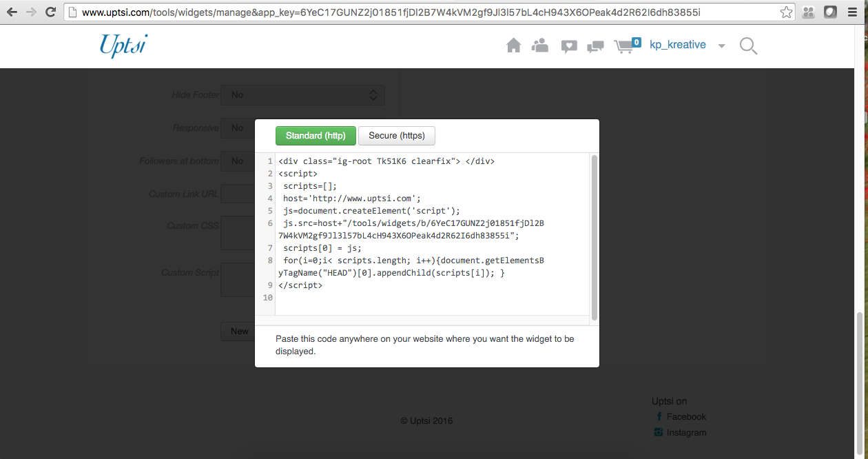Screen dimensions: 868x459
Task: Open the Instagram footer link
Action: click(x=686, y=432)
